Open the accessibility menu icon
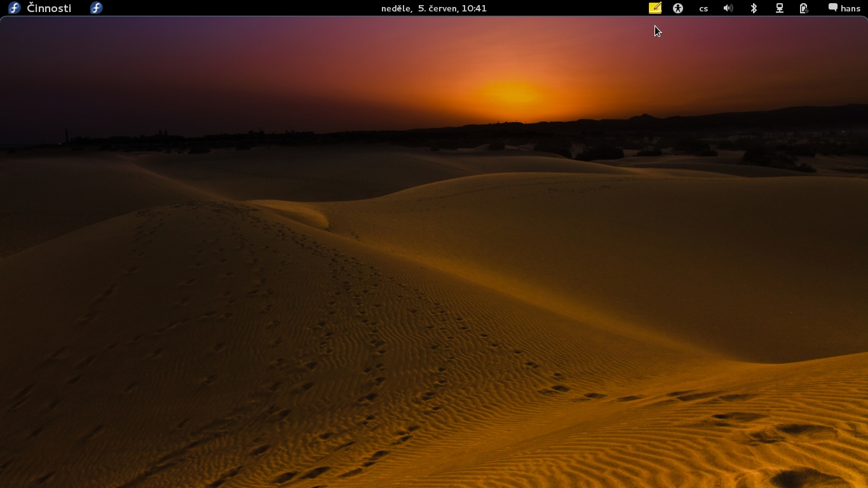The width and height of the screenshot is (868, 488). 678,8
